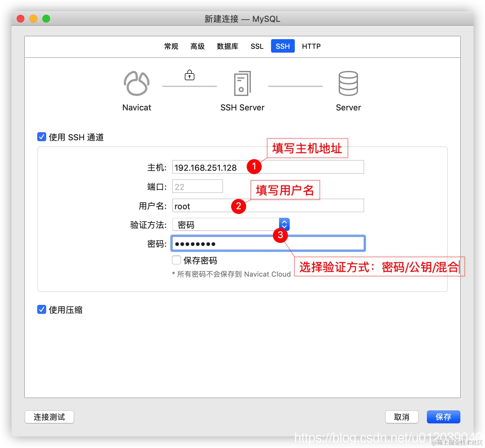Viewport: 485px width, 448px height.
Task: Enable the 使用 SSH 通道 checkbox
Action: coord(41,137)
